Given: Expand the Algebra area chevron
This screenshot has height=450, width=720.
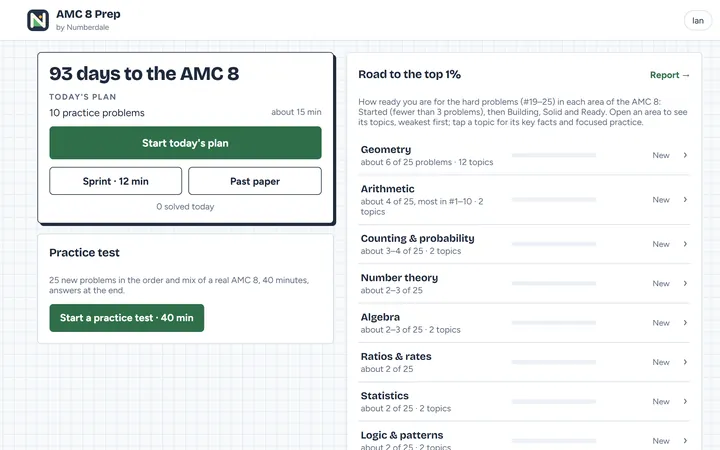Looking at the screenshot, I should (x=685, y=323).
